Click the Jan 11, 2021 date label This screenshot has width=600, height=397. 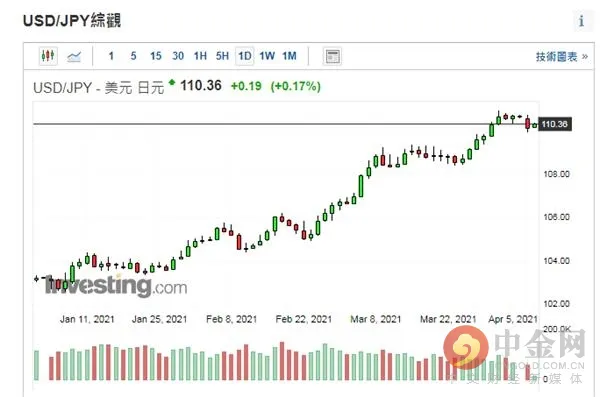coord(87,319)
